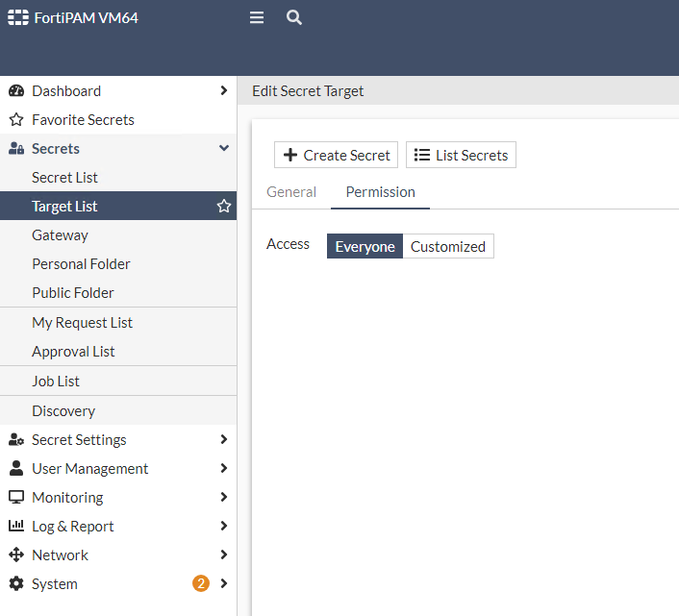Click the System notification badge
679x616 pixels.
(x=200, y=583)
